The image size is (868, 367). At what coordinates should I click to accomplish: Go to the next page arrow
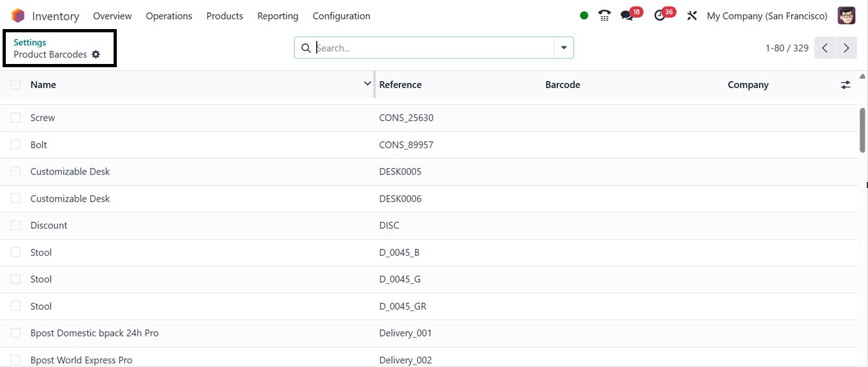(x=846, y=48)
